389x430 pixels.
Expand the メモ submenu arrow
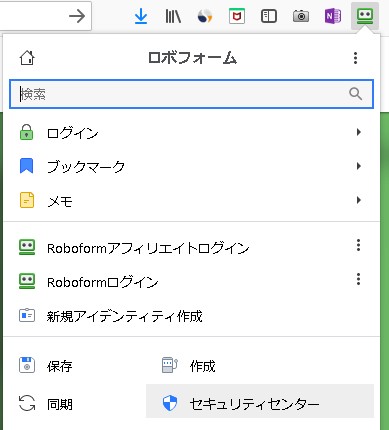tap(359, 200)
